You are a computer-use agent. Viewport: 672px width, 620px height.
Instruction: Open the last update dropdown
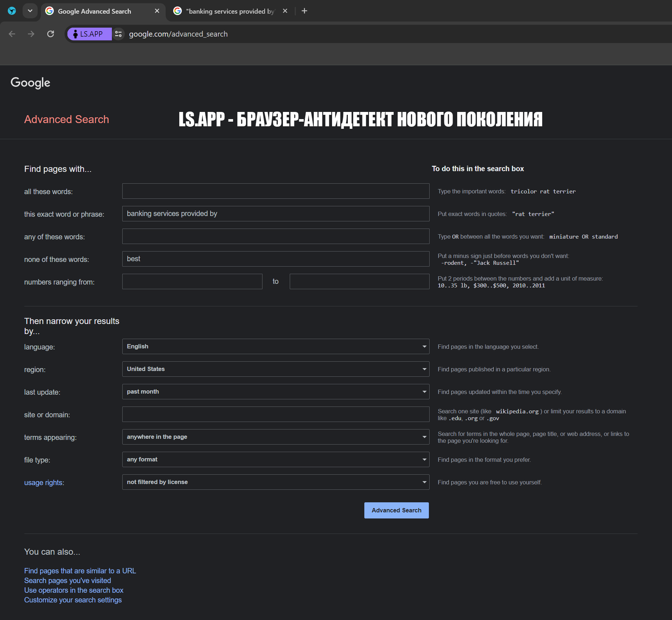pos(276,391)
